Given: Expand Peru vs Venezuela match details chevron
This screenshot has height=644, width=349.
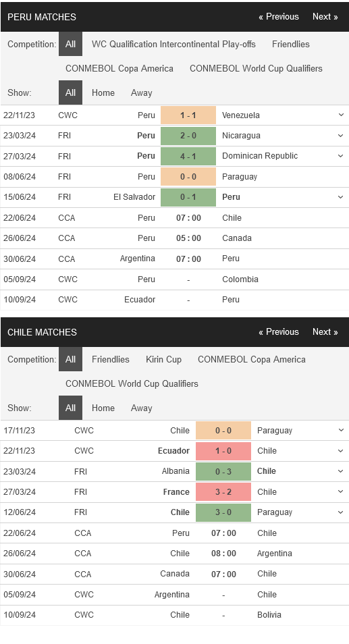Looking at the screenshot, I should coord(341,115).
